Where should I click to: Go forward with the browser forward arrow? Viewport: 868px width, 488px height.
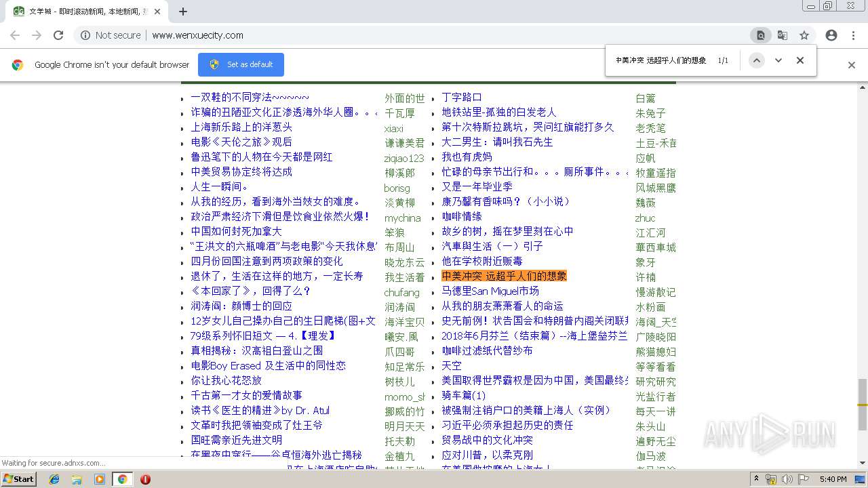tap(37, 35)
